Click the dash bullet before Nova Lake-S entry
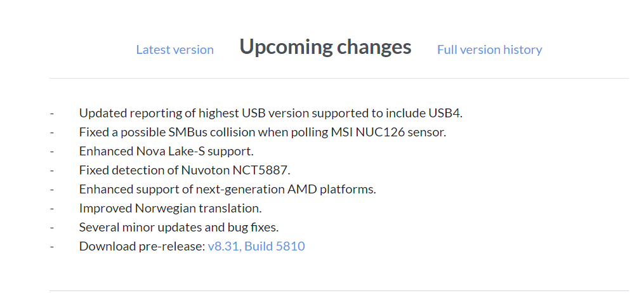The image size is (644, 293). coord(52,151)
